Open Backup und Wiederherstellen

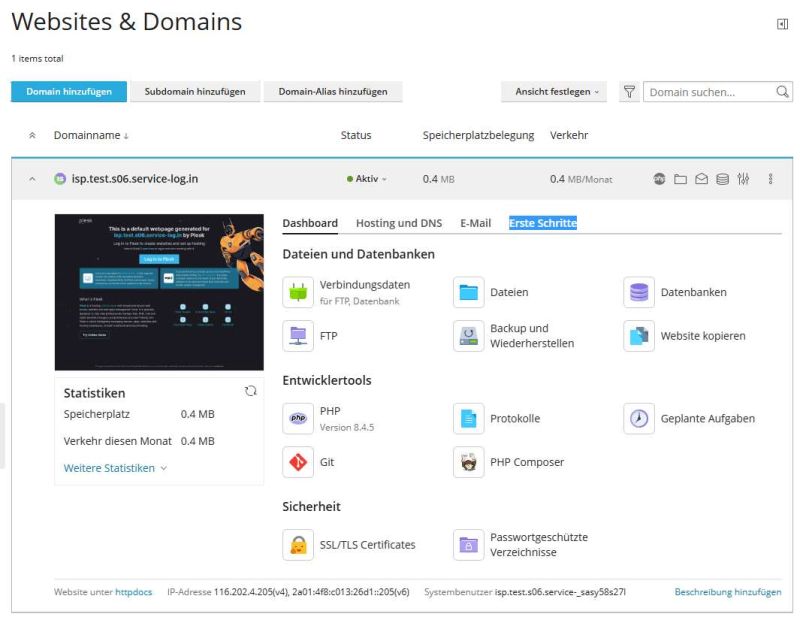[x=514, y=336]
